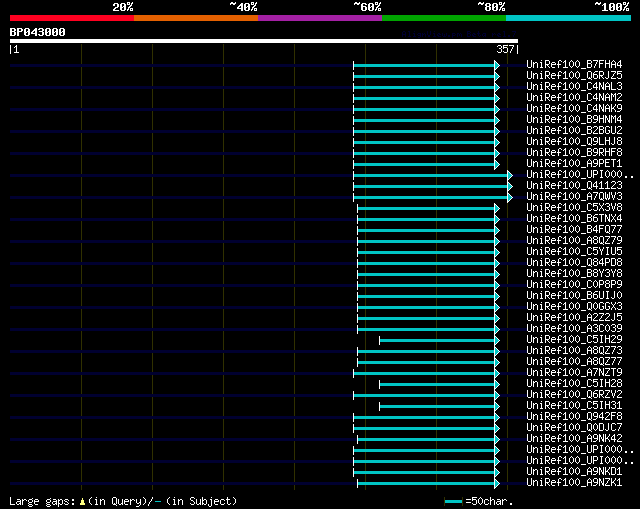Click the alignment bar for Q41123
The image size is (640, 509).
click(431, 187)
